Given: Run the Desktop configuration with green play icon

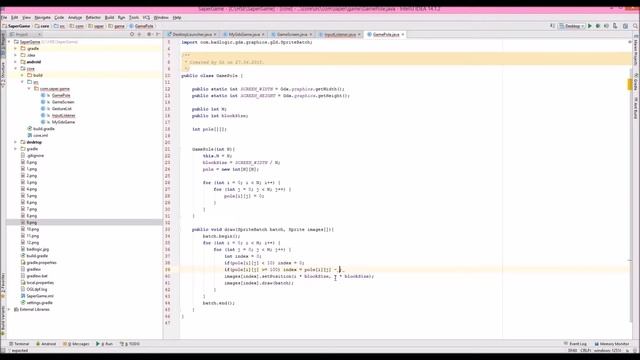Looking at the screenshot, I should pyautogui.click(x=590, y=26).
